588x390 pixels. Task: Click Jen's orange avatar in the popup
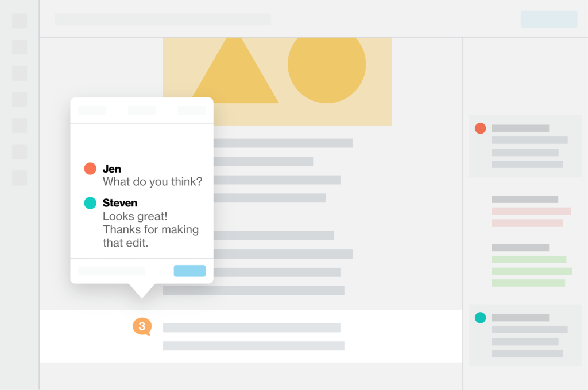pyautogui.click(x=90, y=169)
